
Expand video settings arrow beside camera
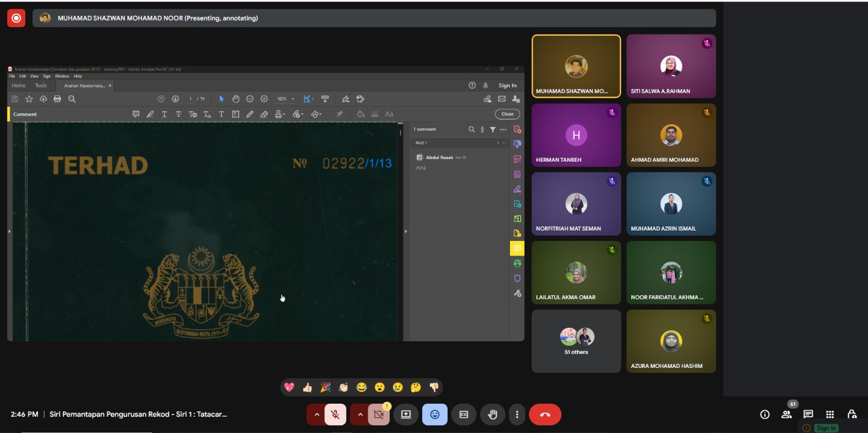360,415
